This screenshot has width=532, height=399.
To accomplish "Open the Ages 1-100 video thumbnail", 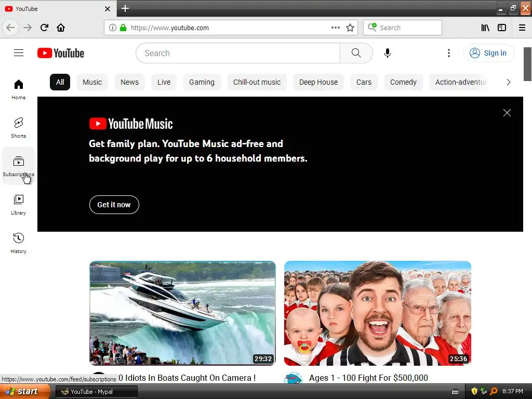I will 377,313.
